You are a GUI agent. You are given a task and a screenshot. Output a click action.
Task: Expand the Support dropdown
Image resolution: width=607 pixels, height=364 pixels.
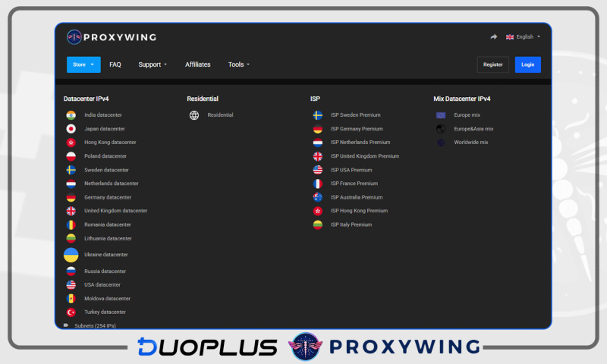click(153, 64)
